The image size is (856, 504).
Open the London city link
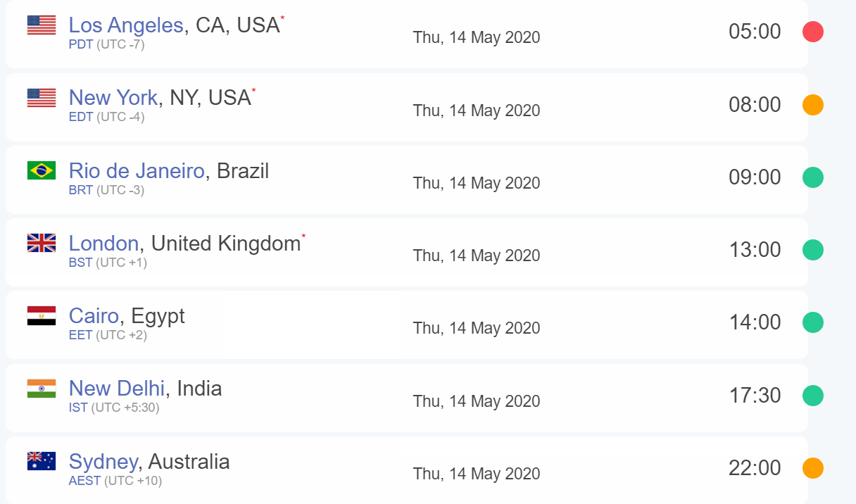click(x=103, y=243)
